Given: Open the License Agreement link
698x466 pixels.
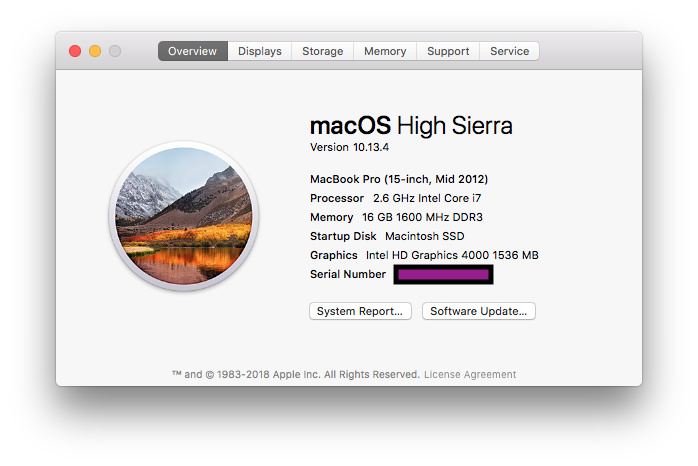Looking at the screenshot, I should 470,374.
